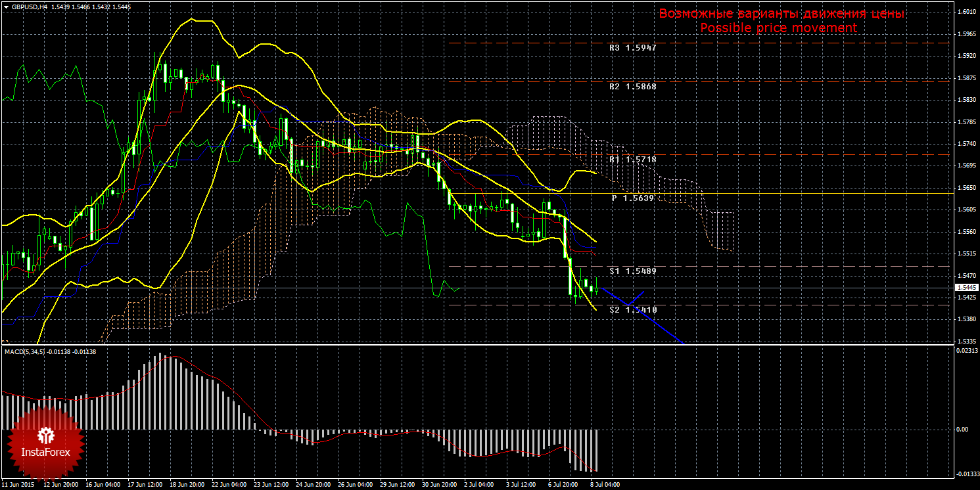Click the 1.6010 price axis value
Image resolution: width=980 pixels, height=490 pixels.
[x=966, y=12]
